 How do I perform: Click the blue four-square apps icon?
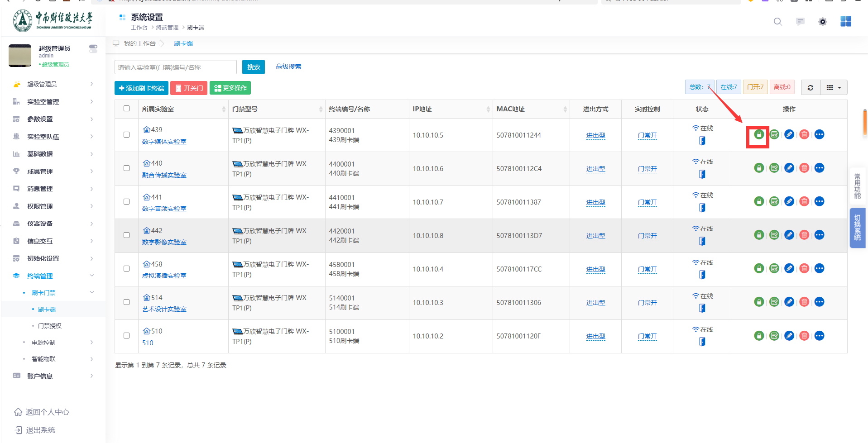pyautogui.click(x=845, y=22)
